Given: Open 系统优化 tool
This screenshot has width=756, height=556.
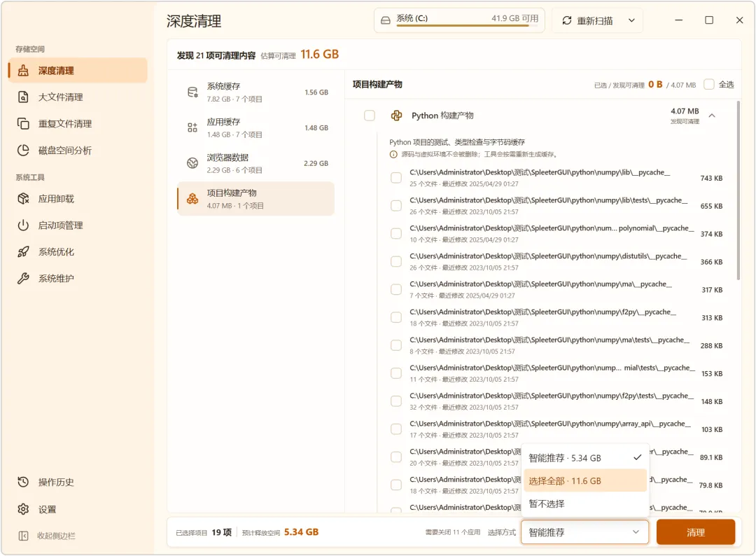Looking at the screenshot, I should [78, 251].
